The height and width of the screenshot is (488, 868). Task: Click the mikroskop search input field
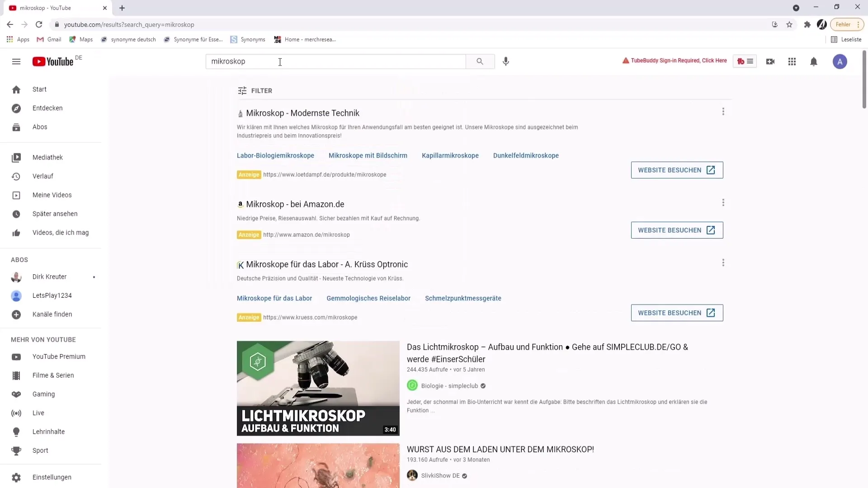click(335, 61)
